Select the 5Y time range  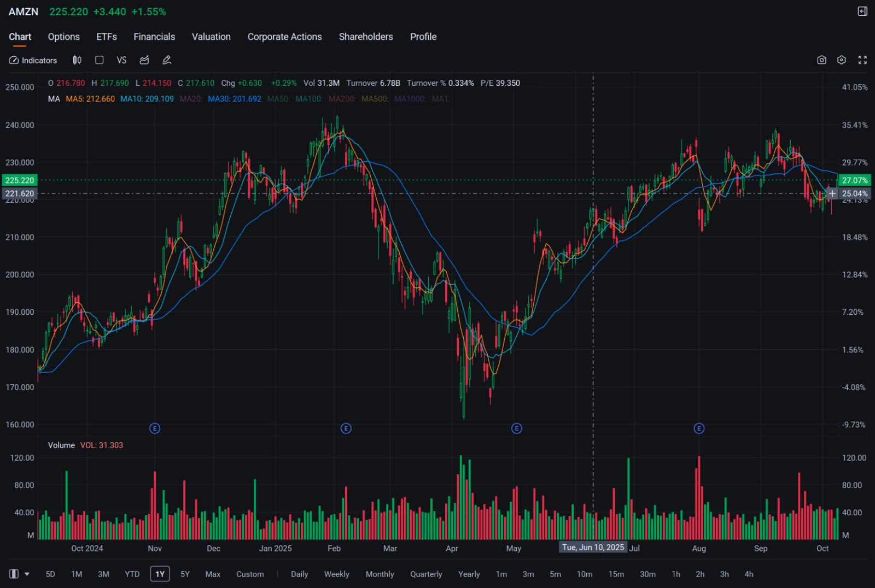tap(185, 574)
